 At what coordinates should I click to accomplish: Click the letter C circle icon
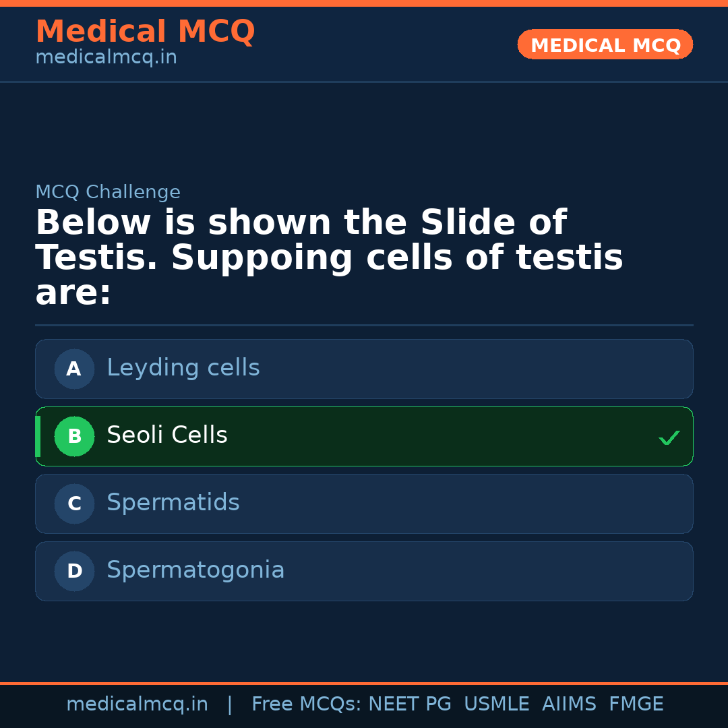(x=74, y=504)
